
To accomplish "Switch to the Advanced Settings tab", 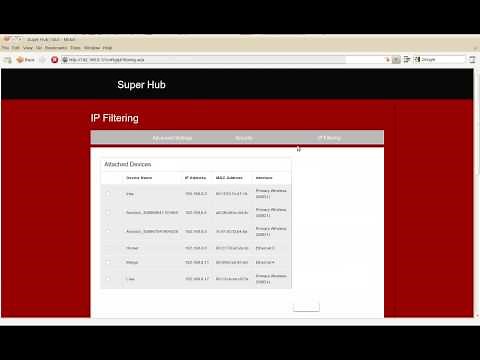I will point(172,138).
